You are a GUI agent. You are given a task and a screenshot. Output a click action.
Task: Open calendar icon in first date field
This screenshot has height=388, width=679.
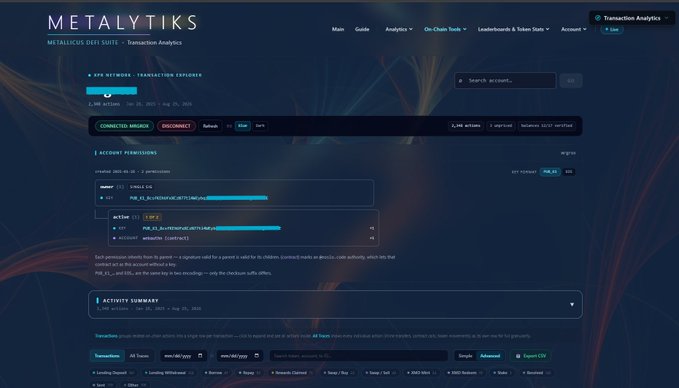tap(200, 356)
